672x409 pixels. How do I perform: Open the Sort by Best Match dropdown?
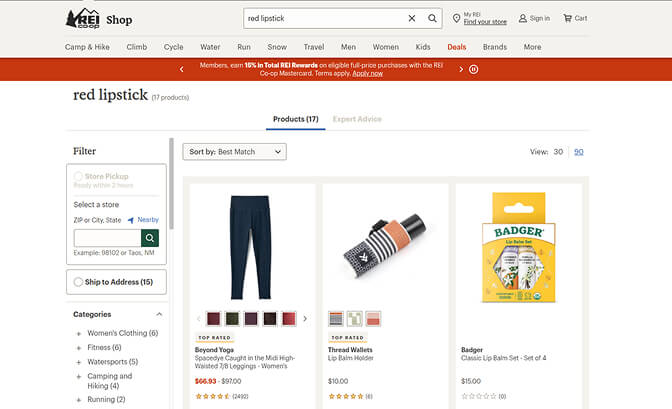[x=234, y=152]
